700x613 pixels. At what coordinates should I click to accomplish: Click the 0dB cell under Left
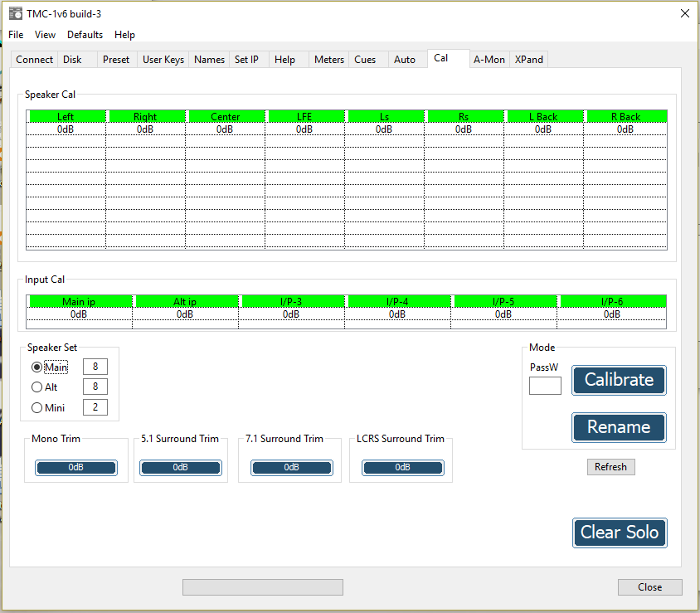(66, 129)
